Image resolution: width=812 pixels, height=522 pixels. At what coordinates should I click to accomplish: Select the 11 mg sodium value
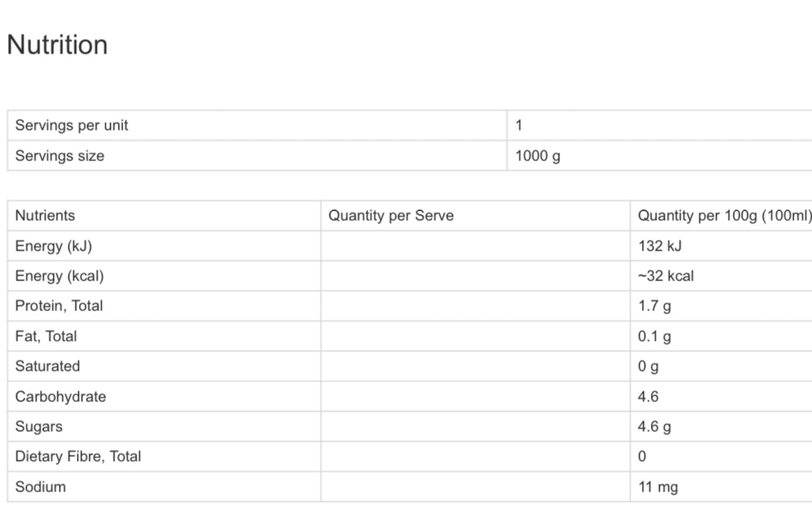click(658, 487)
